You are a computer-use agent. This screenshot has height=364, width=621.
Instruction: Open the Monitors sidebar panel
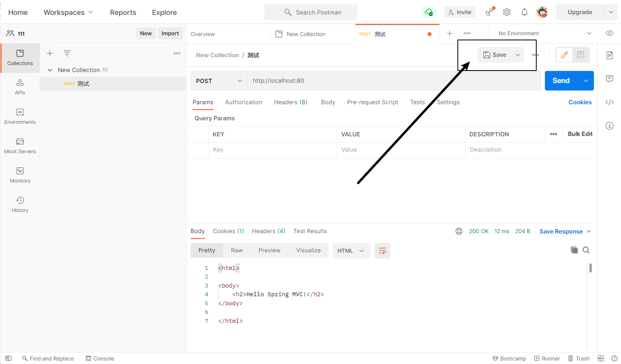pyautogui.click(x=20, y=175)
